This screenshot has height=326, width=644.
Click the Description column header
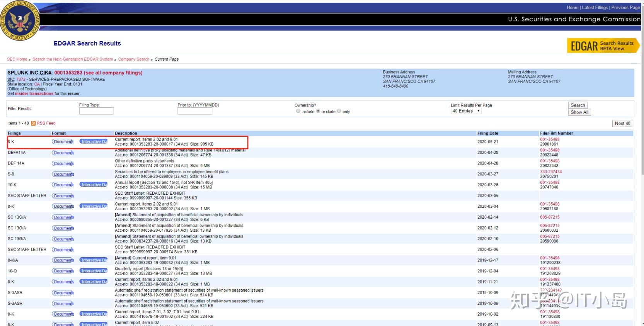[126, 133]
